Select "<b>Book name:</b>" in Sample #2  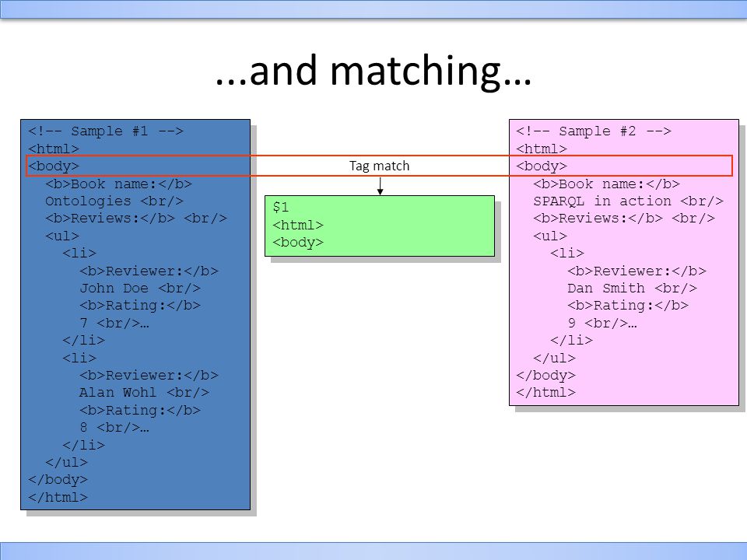tap(606, 184)
